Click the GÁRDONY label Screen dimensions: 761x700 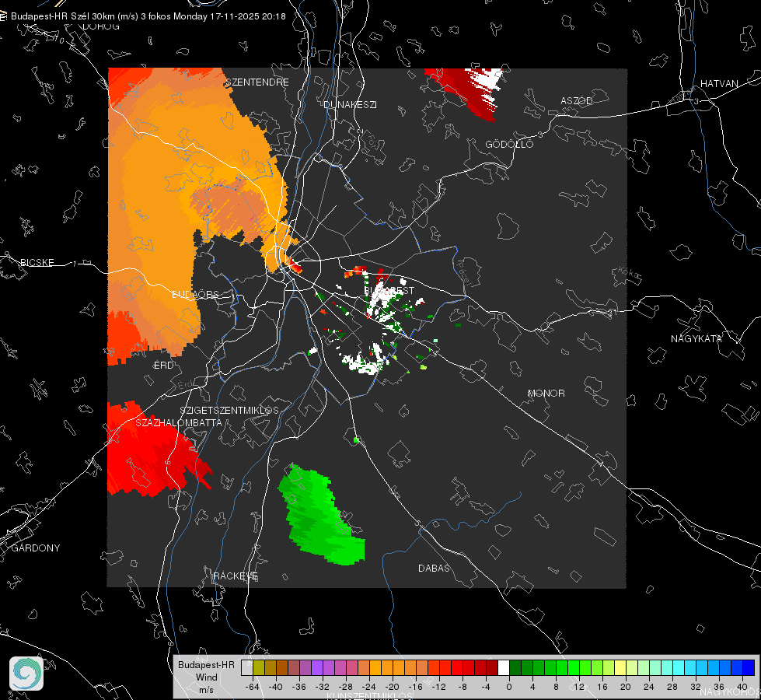(36, 548)
